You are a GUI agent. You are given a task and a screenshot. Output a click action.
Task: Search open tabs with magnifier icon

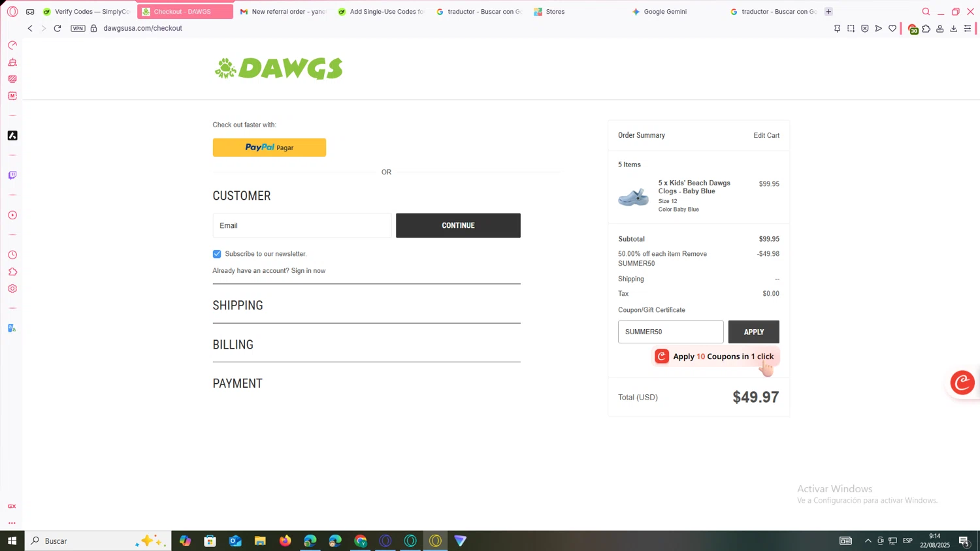pos(926,12)
